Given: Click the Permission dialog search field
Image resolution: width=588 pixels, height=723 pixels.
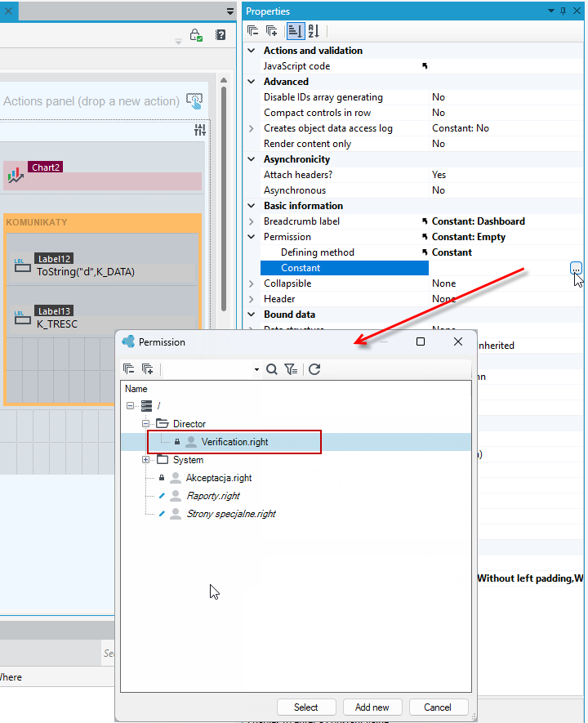Looking at the screenshot, I should (x=207, y=369).
